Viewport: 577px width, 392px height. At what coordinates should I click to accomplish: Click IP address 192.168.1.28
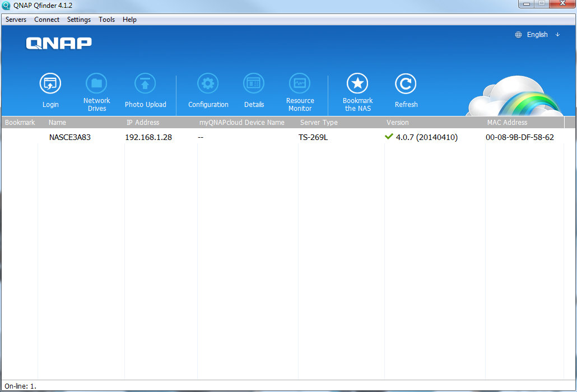pos(148,137)
